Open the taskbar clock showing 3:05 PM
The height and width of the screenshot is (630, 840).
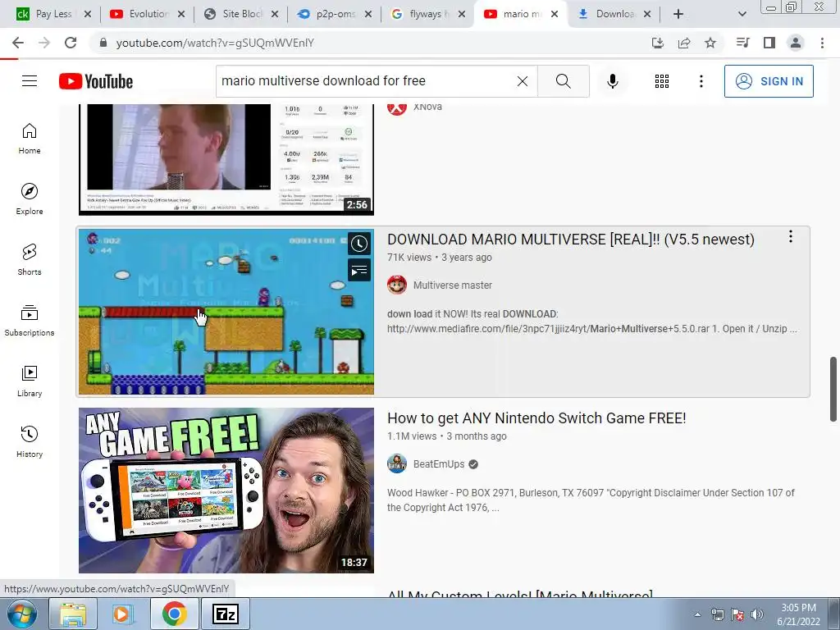pyautogui.click(x=798, y=614)
